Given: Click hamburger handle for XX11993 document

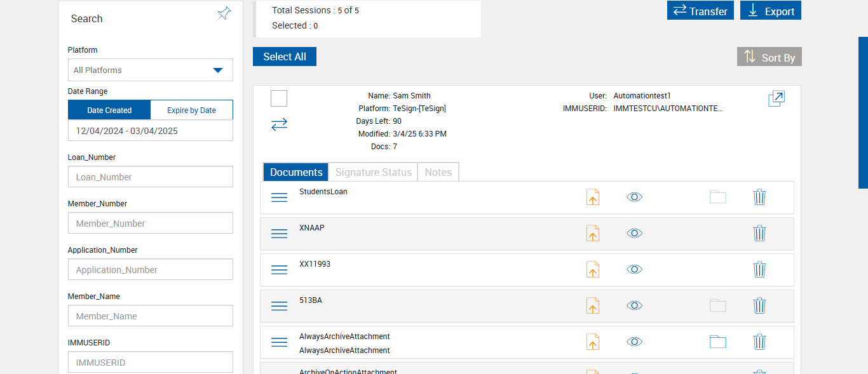Looking at the screenshot, I should (x=280, y=270).
